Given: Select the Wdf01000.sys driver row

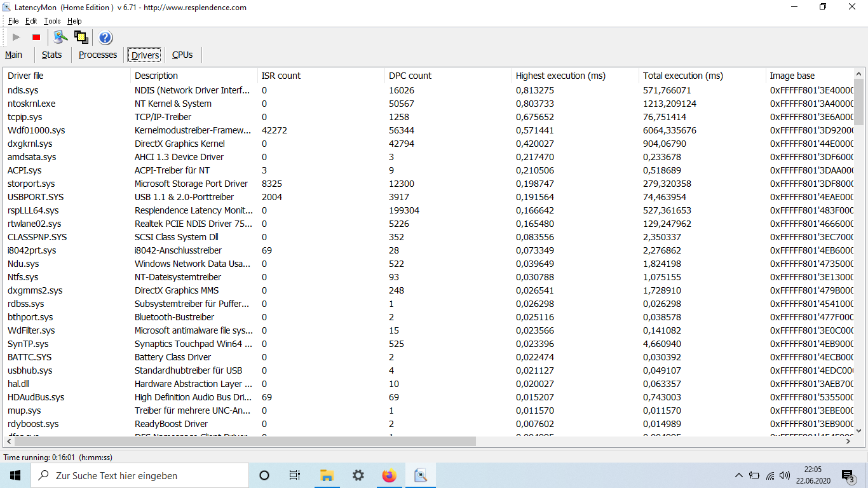Looking at the screenshot, I should pos(429,130).
